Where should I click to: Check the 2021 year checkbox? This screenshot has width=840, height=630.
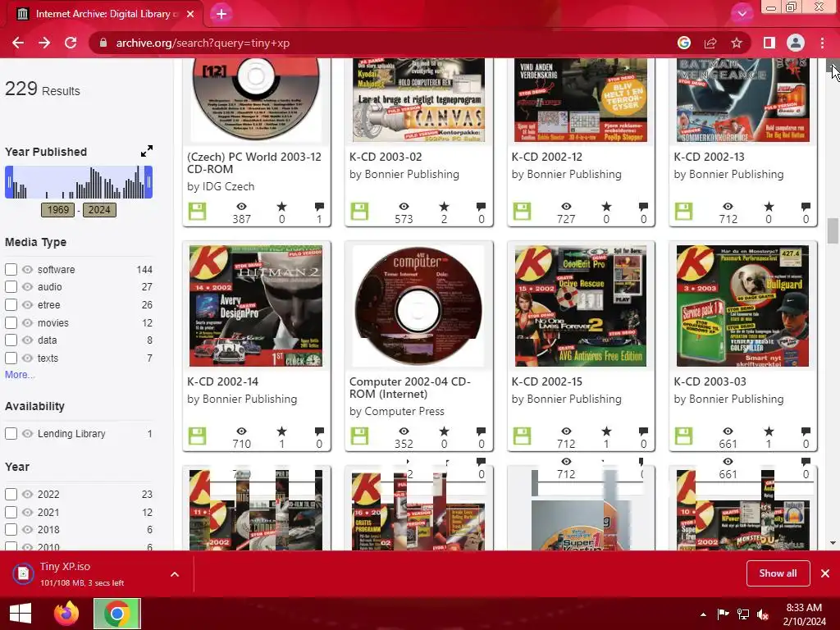(11, 512)
